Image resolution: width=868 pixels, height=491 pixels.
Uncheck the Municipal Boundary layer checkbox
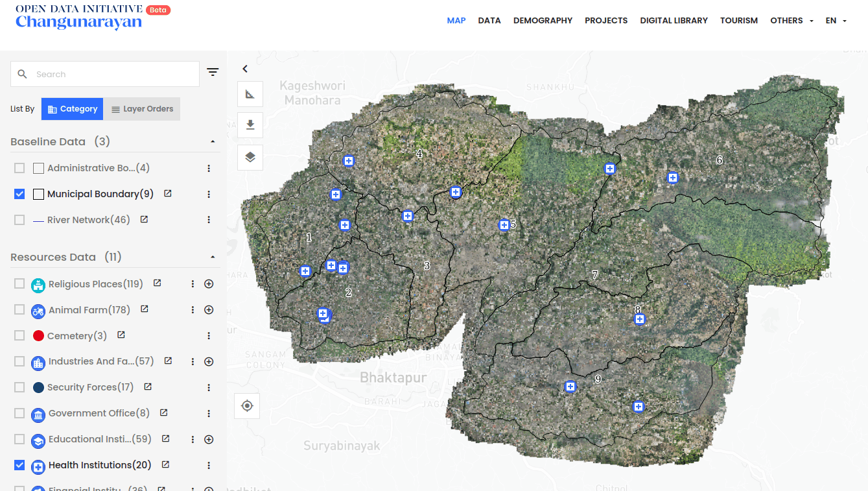click(19, 194)
